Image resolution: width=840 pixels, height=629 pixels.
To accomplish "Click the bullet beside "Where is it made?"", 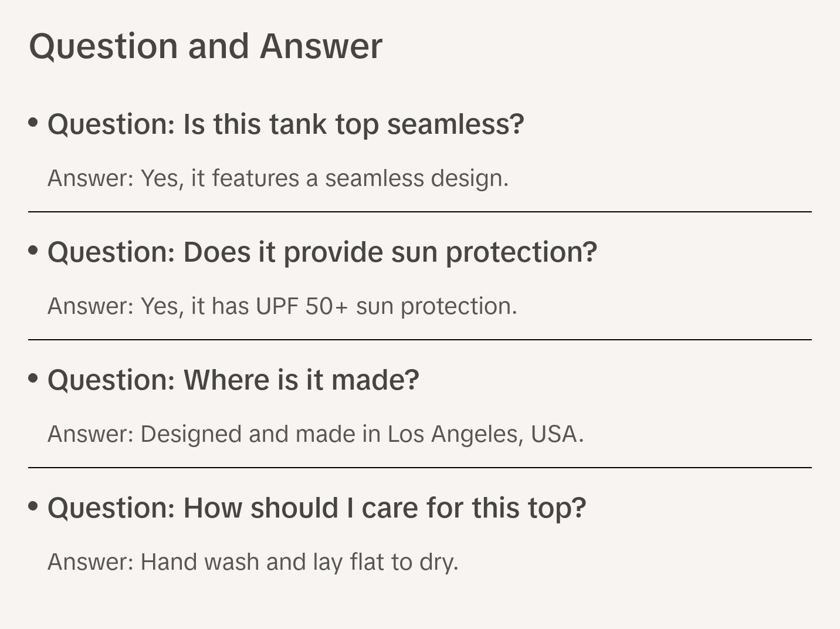I will tap(33, 378).
